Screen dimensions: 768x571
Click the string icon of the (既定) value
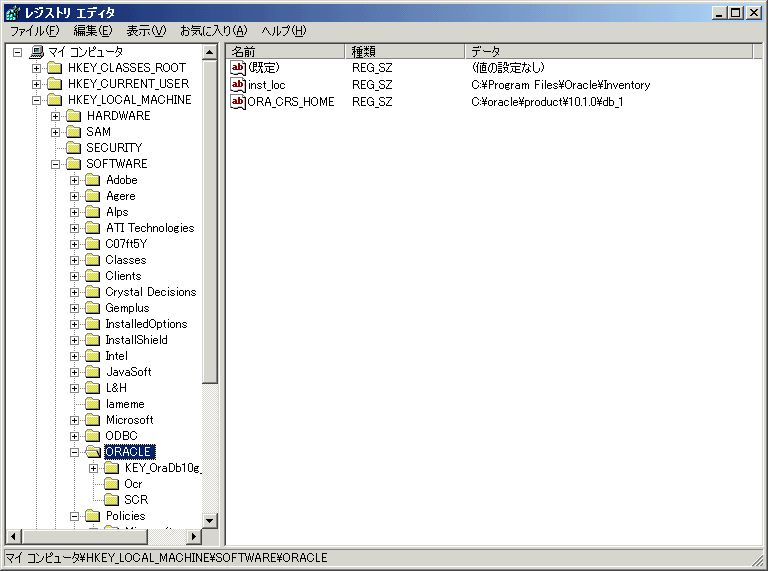coord(238,68)
